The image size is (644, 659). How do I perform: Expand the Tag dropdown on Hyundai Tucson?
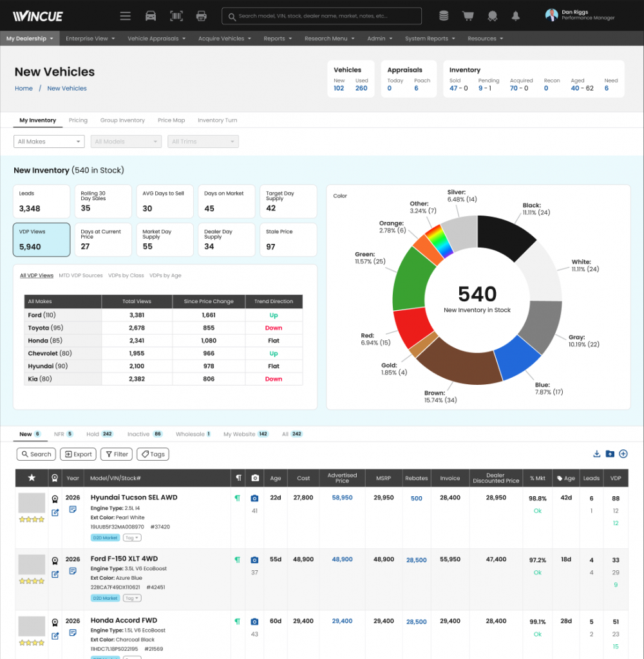(132, 537)
